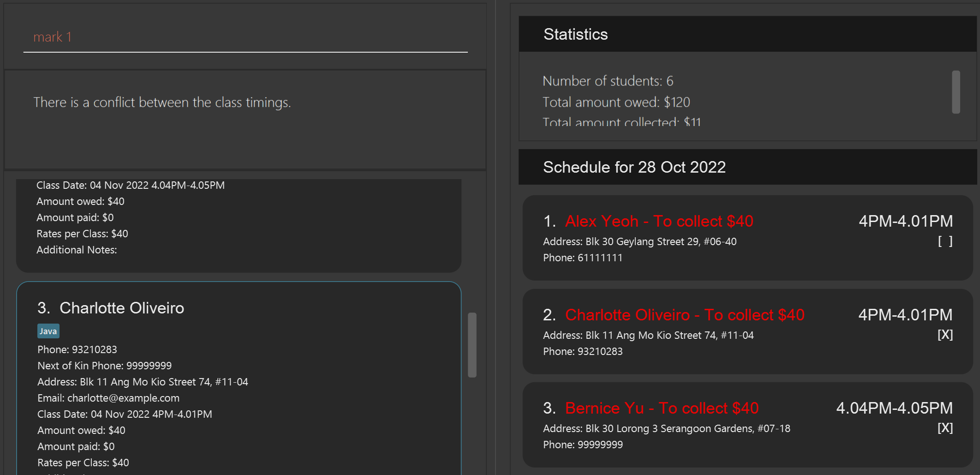Click the command input field containing 'mark 1'
The image size is (980, 475).
(x=245, y=37)
